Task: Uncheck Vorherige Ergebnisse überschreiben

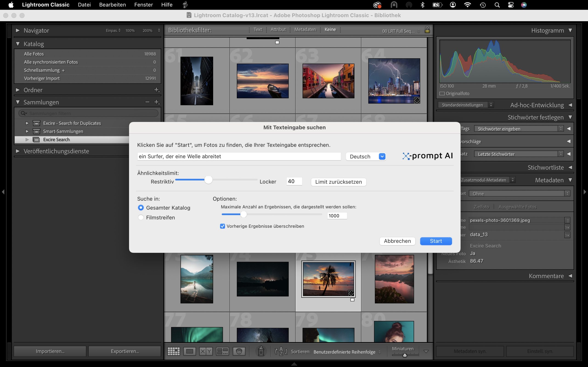Action: [x=222, y=226]
